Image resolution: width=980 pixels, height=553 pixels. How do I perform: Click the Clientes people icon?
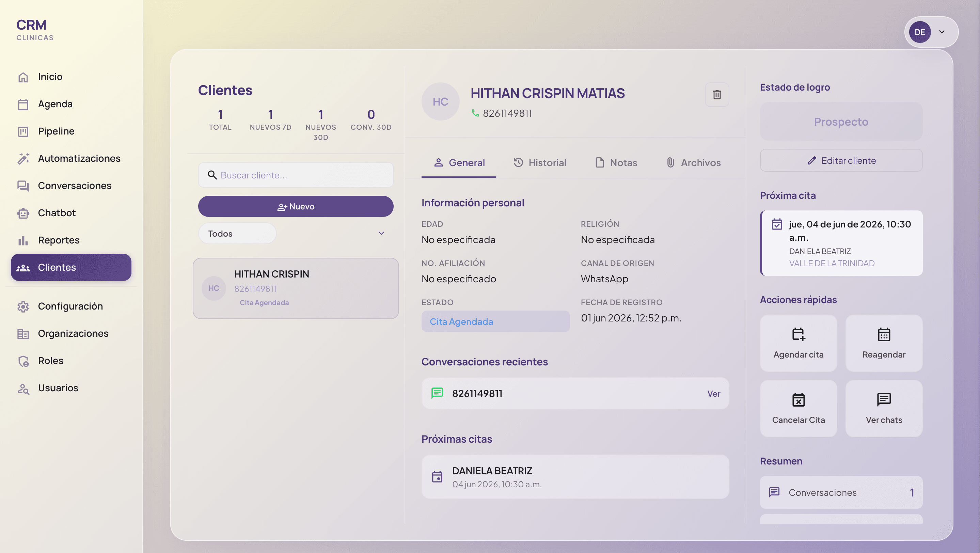pyautogui.click(x=23, y=268)
